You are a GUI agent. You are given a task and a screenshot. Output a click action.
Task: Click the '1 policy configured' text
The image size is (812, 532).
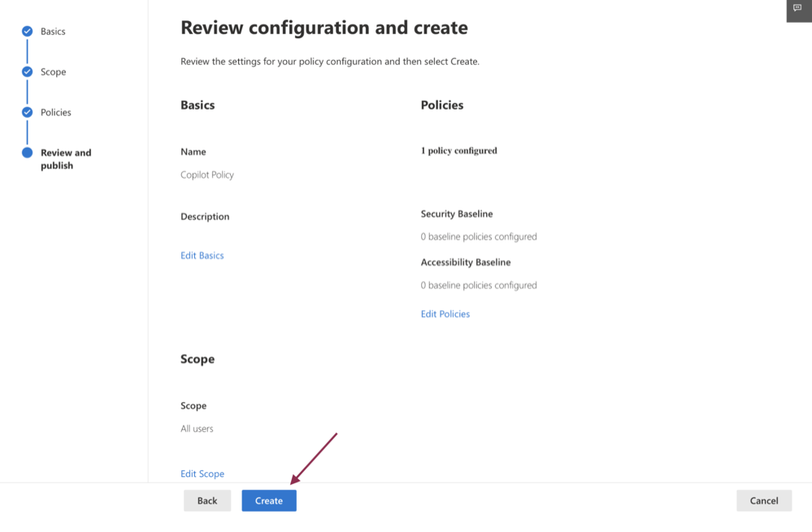click(458, 150)
